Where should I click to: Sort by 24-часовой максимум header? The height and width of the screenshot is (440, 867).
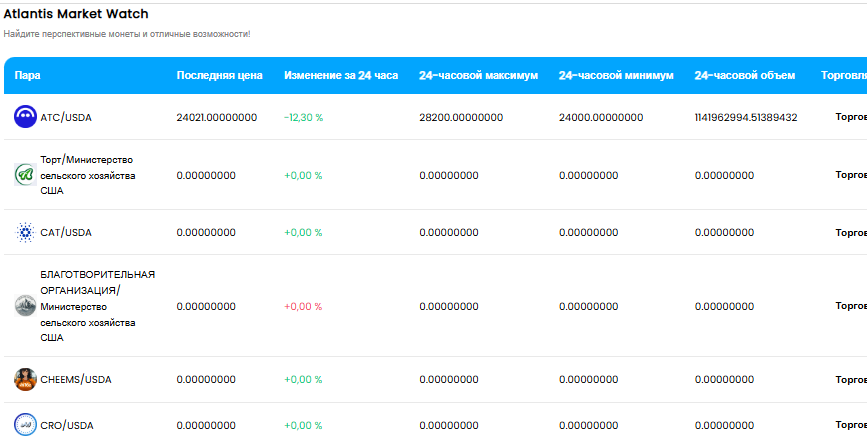coord(478,75)
